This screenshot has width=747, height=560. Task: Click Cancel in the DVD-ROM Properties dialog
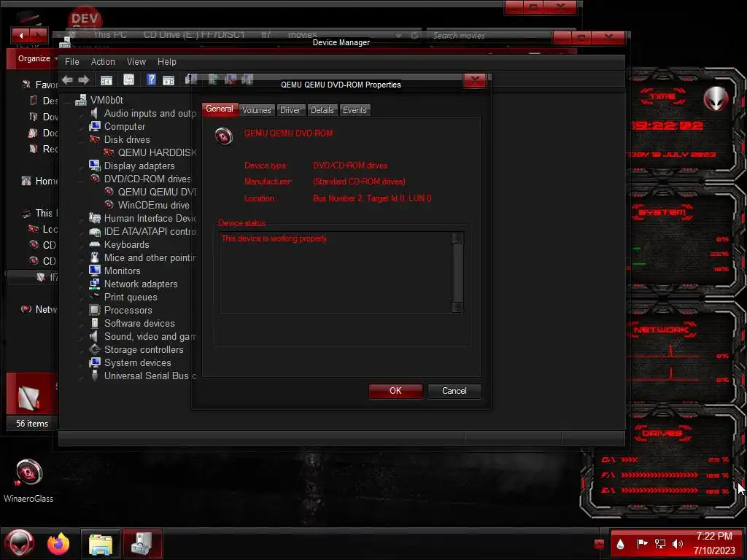[454, 391]
